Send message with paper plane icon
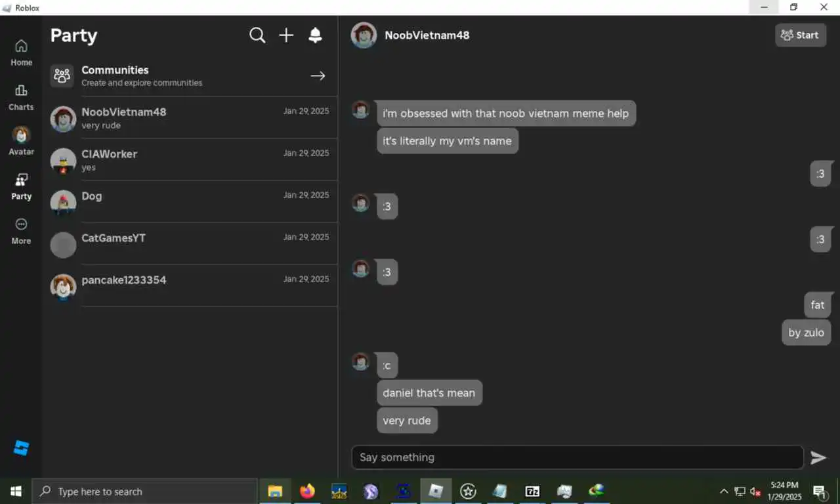840x504 pixels. click(x=818, y=457)
